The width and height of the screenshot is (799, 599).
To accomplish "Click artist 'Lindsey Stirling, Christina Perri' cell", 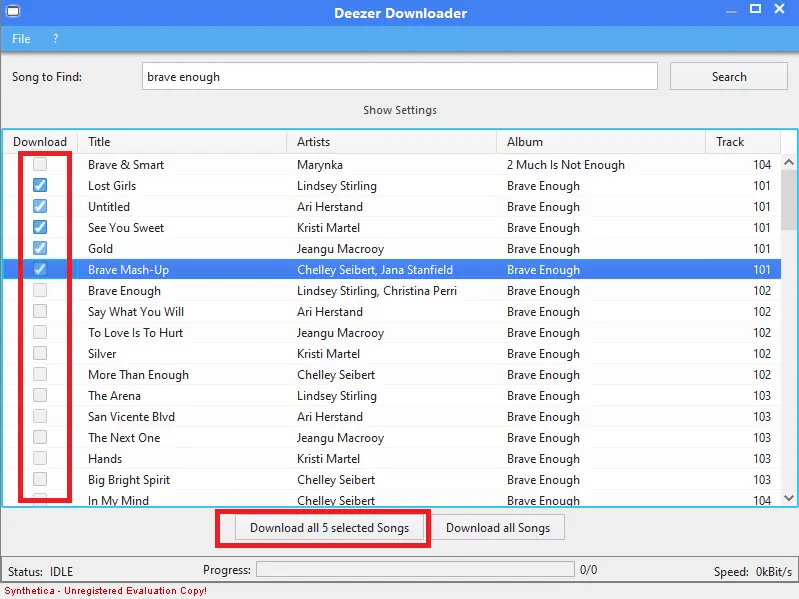I will [377, 291].
